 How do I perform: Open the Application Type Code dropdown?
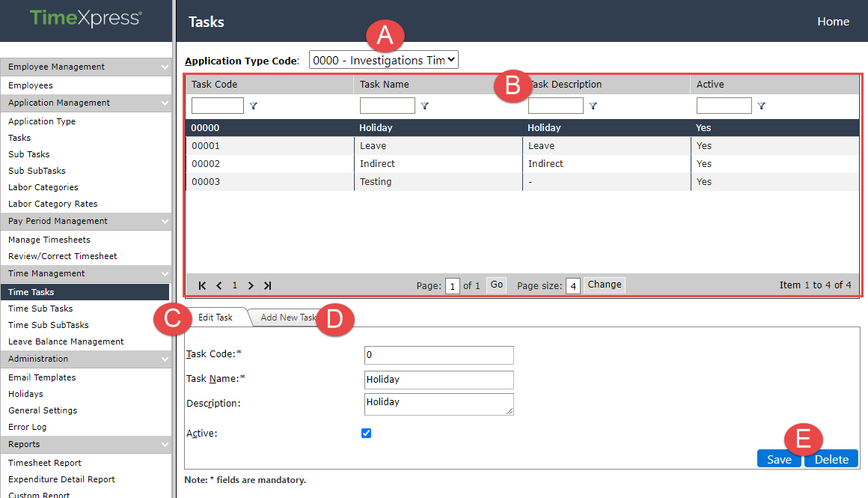384,60
